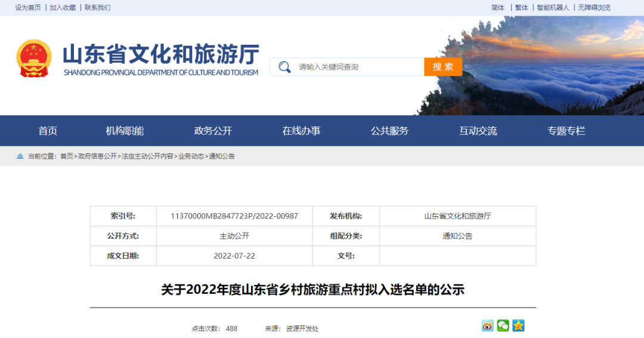Open the 首页 navigation tab
The width and height of the screenshot is (644, 338).
coord(48,131)
